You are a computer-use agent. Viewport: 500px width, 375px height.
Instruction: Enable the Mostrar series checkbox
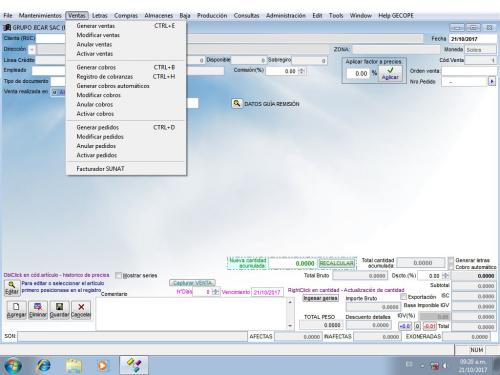118,275
